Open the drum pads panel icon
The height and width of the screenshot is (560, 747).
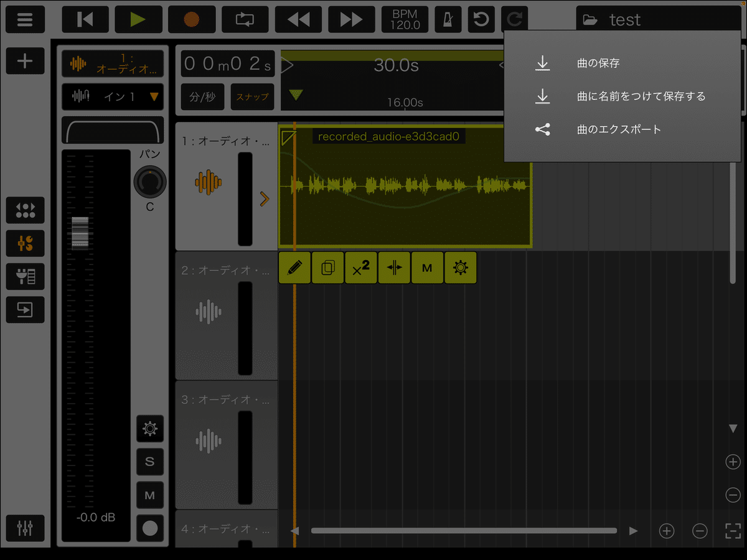[x=25, y=210]
